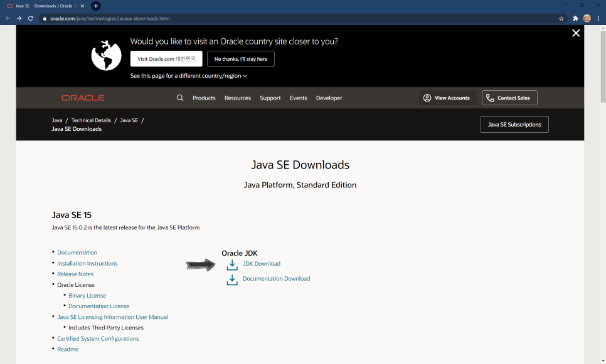Click the Oracle License list text
606x364 pixels.
tap(76, 285)
